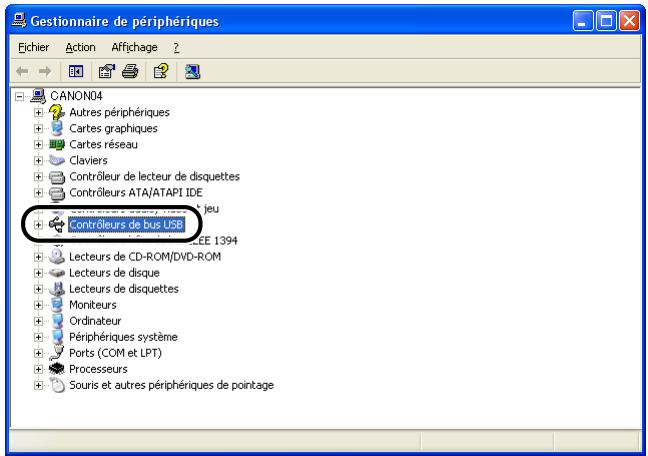Select Claviers text
This screenshot has height=456, width=648.
[88, 160]
